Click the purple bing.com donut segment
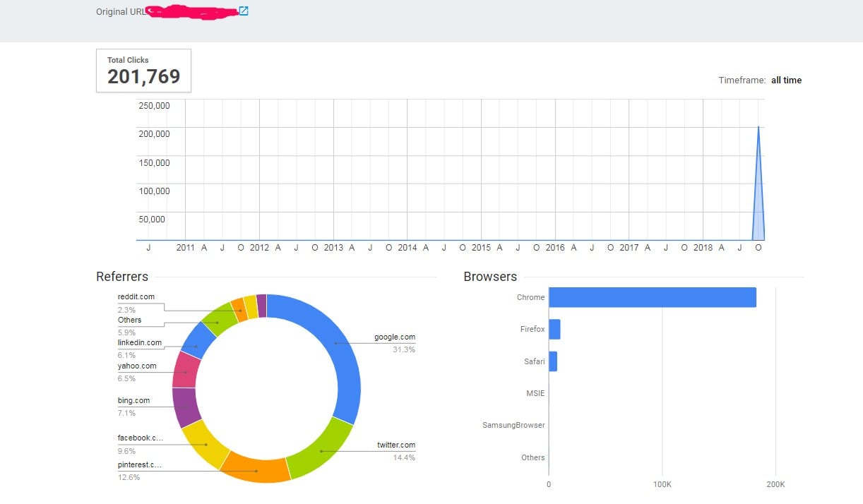The height and width of the screenshot is (504, 863). tap(186, 407)
